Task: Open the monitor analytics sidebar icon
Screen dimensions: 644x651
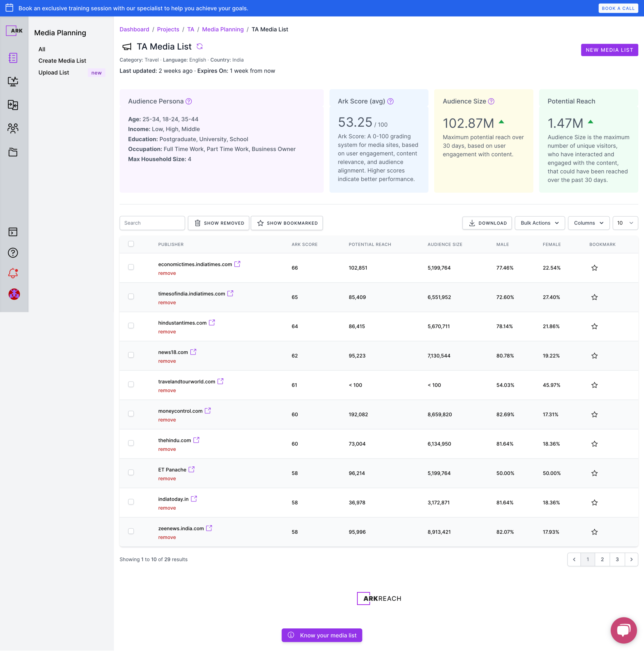Action: 13,82
